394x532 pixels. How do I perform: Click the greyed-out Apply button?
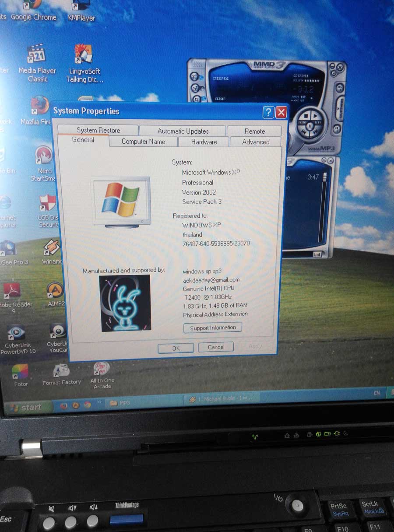tap(255, 346)
